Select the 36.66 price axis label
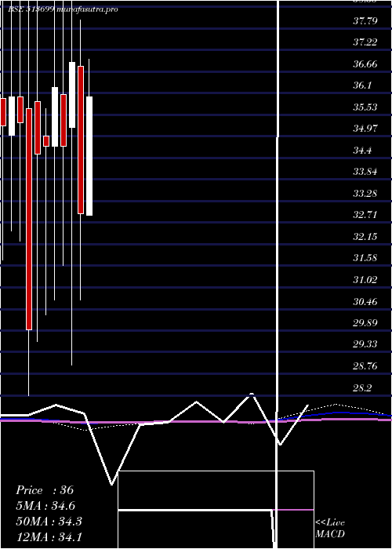 click(x=365, y=64)
